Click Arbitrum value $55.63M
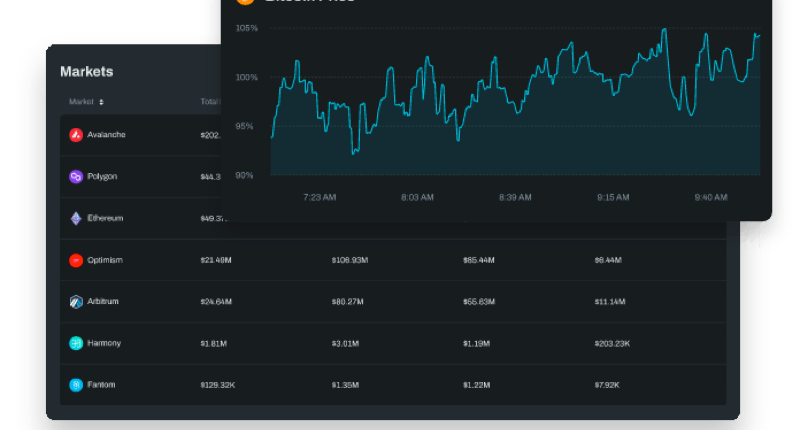The image size is (800, 430). (x=479, y=302)
